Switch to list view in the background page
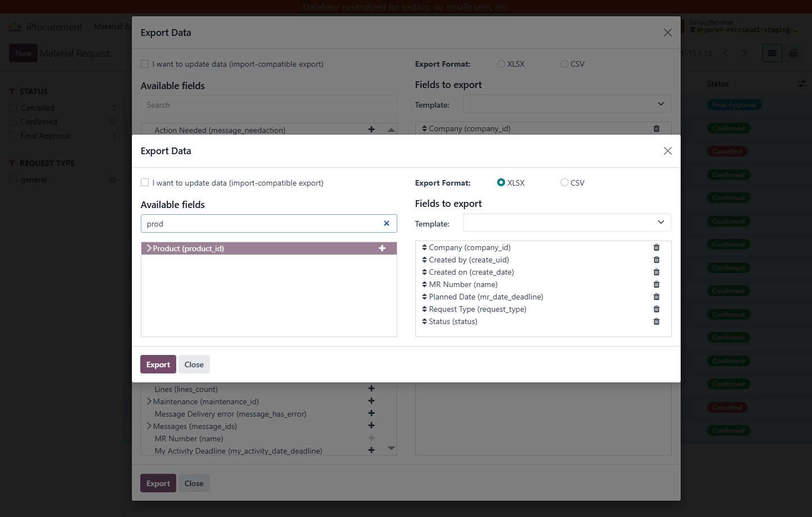Screen dimensions: 812x517 tap(772, 53)
